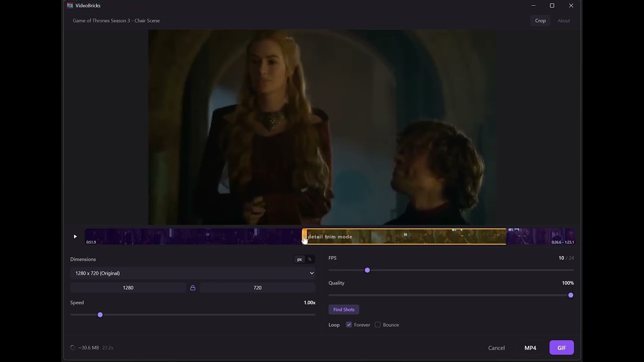The height and width of the screenshot is (362, 644).
Task: Uncheck the Forever loop checkbox
Action: click(x=349, y=325)
